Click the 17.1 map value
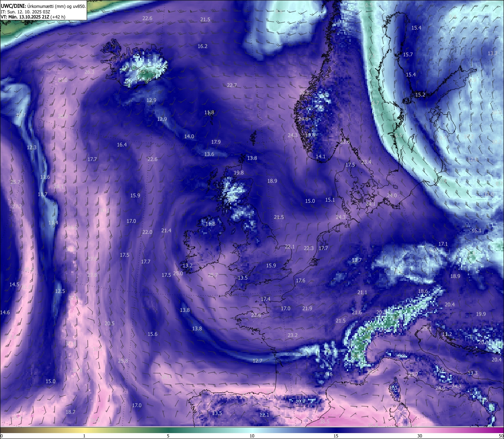504x439 pixels. pyautogui.click(x=443, y=244)
